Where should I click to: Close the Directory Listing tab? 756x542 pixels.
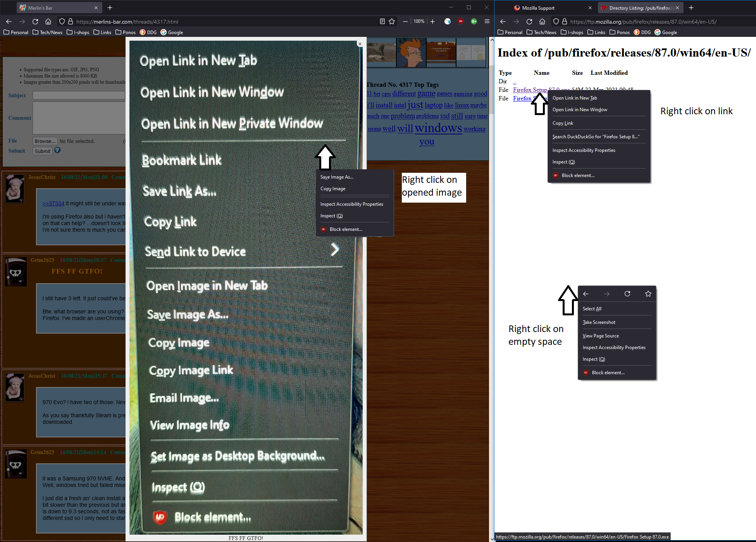[x=677, y=8]
